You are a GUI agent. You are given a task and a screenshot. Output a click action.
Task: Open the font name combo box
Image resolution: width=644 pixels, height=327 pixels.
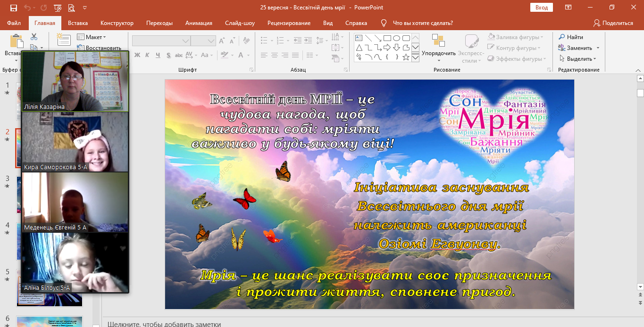tap(161, 41)
